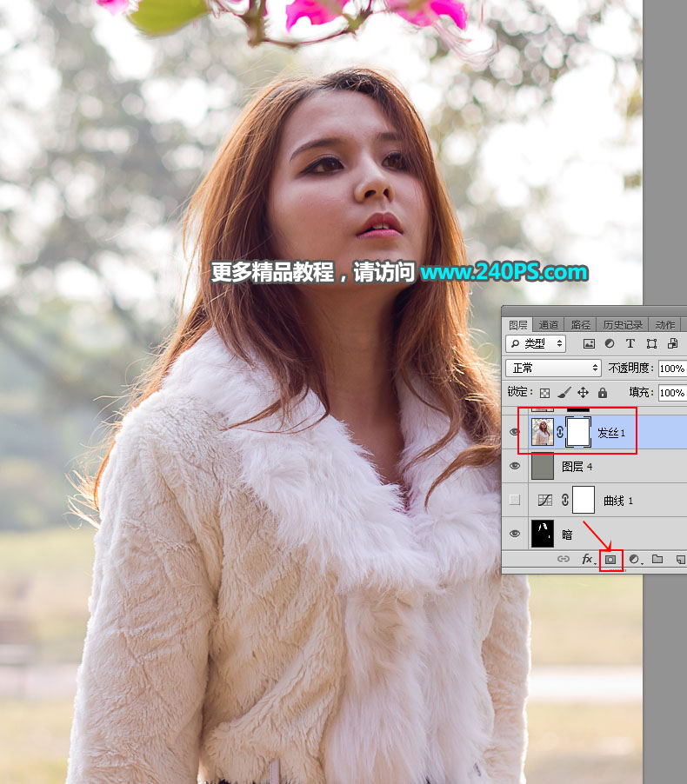
Task: Switch to the 通道 tab
Action: click(x=549, y=325)
